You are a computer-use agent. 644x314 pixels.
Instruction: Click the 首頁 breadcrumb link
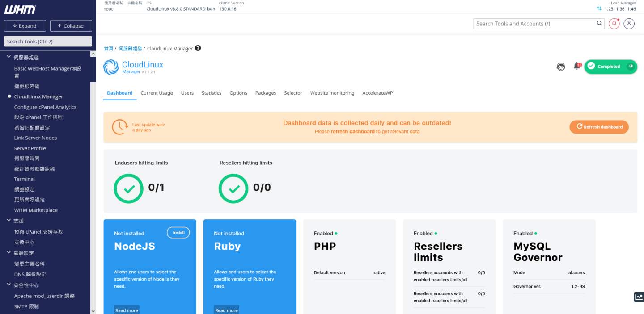(x=108, y=49)
